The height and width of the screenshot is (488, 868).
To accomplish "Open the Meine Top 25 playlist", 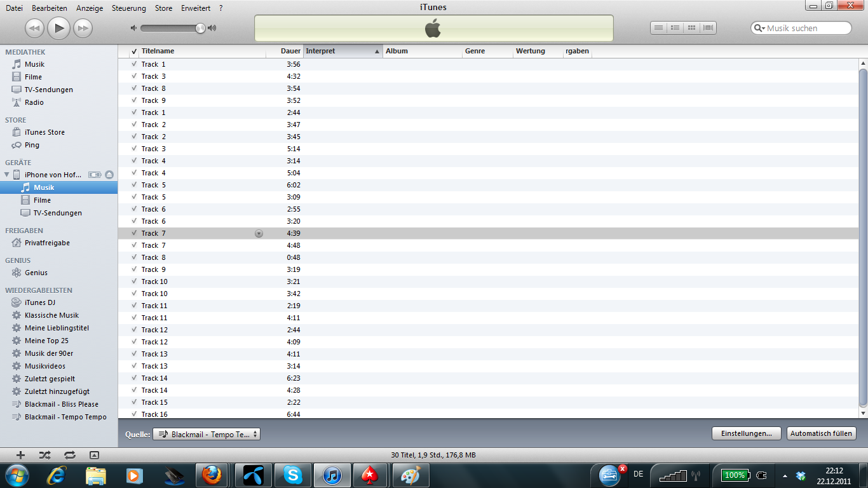I will [46, 341].
